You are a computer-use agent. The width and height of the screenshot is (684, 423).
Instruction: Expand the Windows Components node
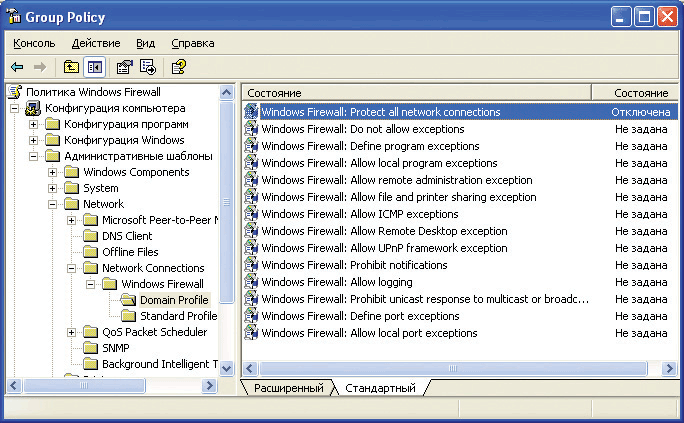(52, 172)
